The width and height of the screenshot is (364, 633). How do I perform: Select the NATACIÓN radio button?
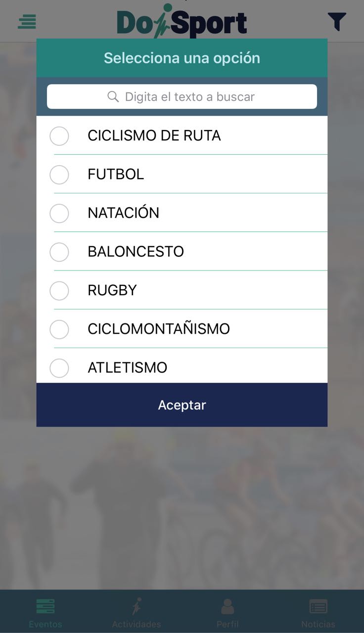tap(59, 213)
